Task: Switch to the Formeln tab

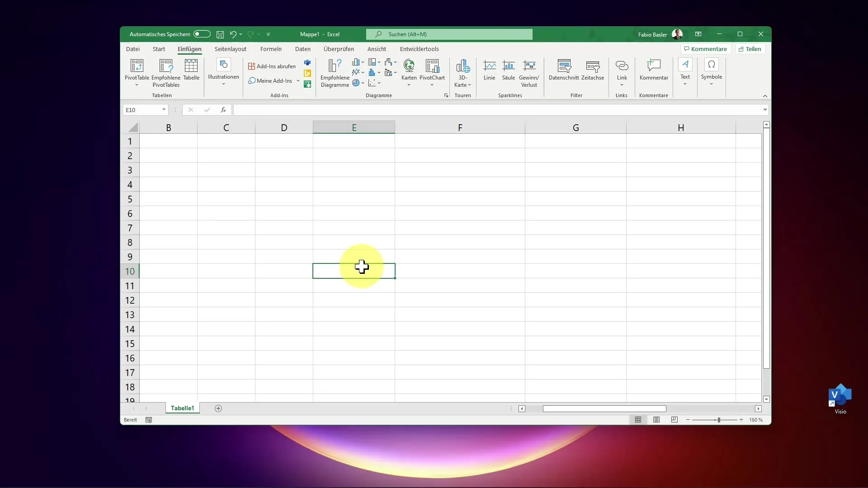Action: [271, 49]
